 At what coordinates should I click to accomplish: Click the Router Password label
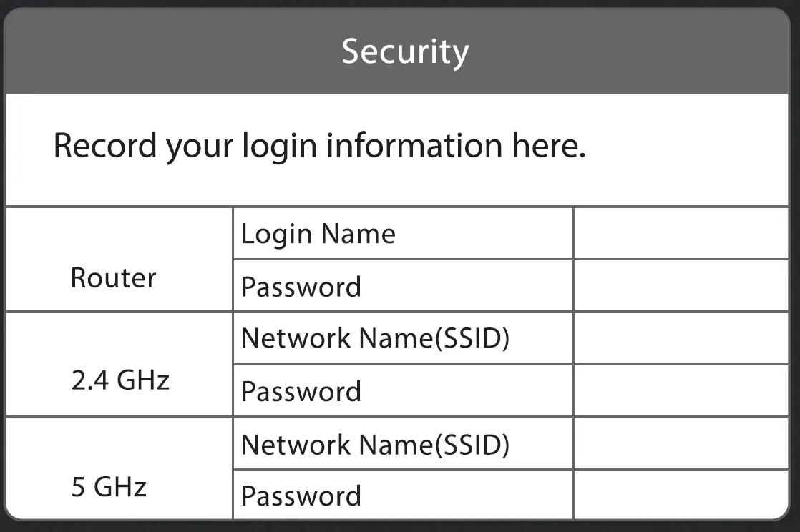[x=301, y=287]
